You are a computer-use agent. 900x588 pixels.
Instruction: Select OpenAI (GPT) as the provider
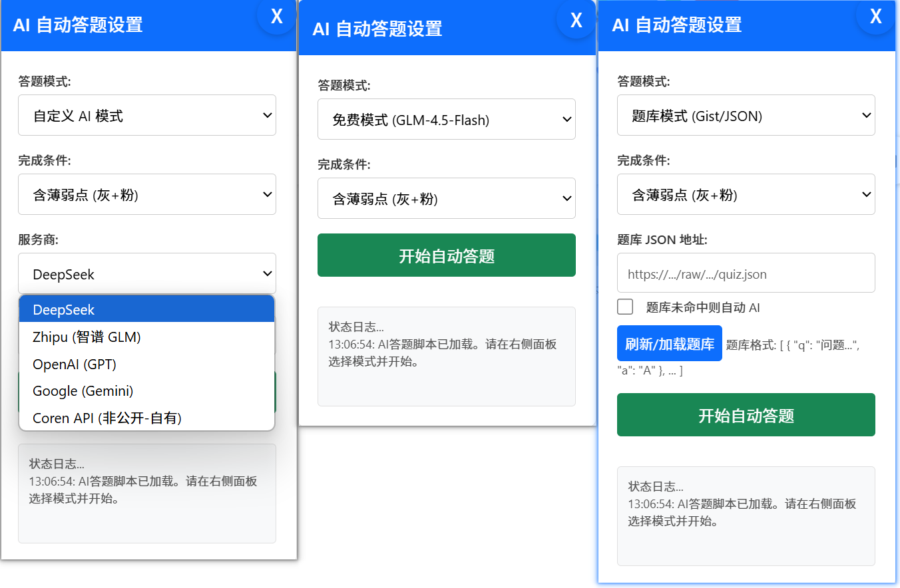(147, 365)
